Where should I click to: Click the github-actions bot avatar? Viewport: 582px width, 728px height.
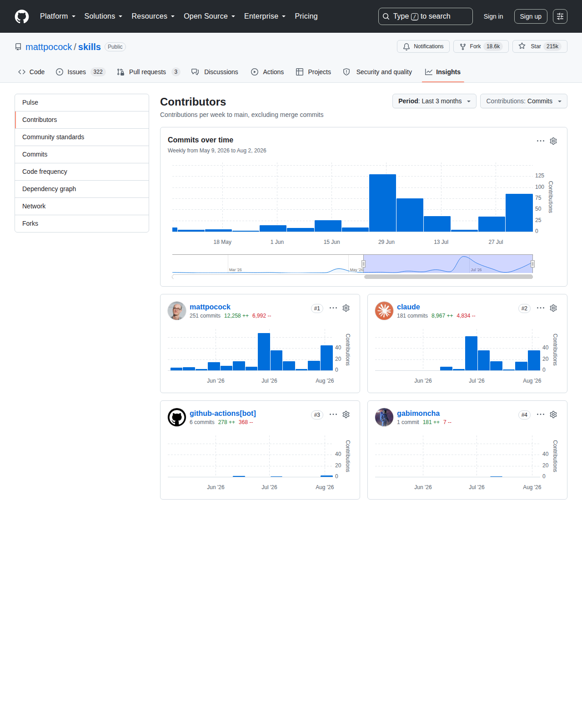click(x=177, y=417)
